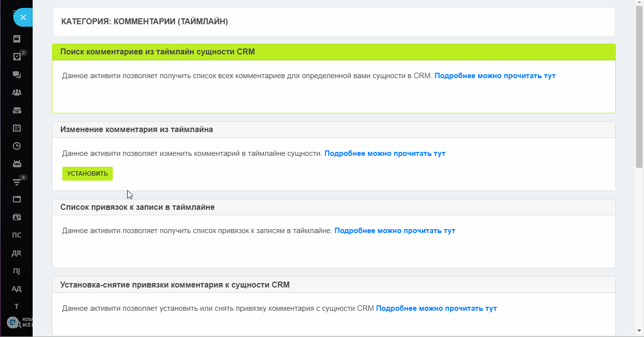Click the vertical scrollbar thumb on right
Image resolution: width=644 pixels, height=337 pixels.
pyautogui.click(x=639, y=87)
